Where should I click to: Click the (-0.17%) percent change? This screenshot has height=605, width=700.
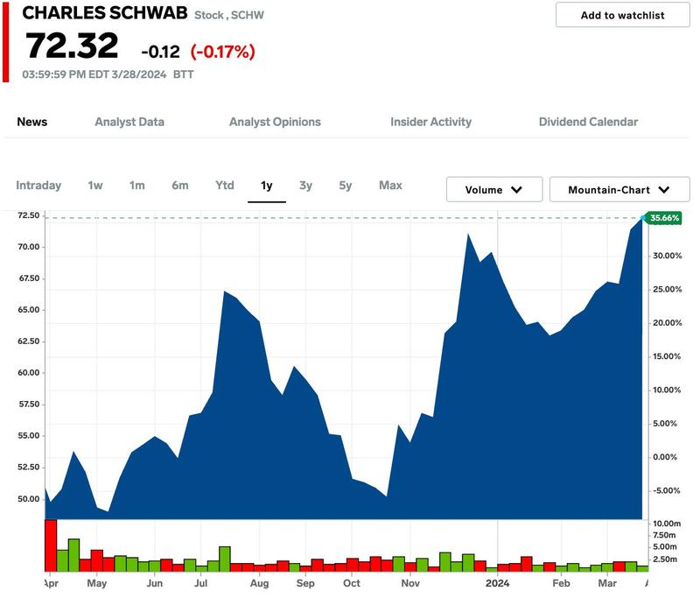tap(223, 52)
